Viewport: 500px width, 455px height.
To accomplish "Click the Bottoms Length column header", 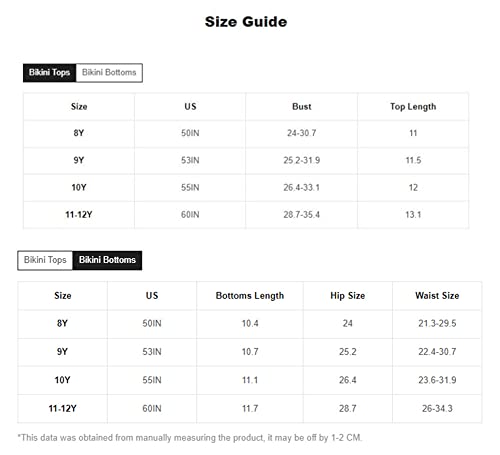I will pos(250,296).
